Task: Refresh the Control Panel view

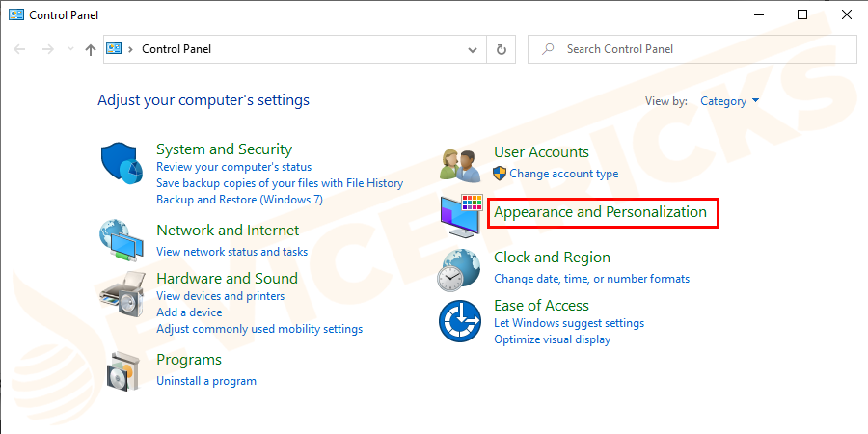Action: click(501, 49)
